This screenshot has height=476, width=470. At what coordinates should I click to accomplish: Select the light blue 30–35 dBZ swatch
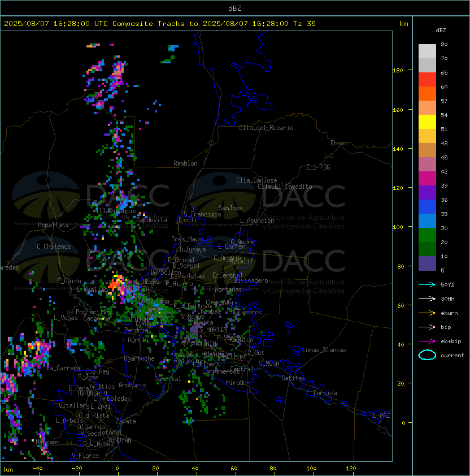point(427,221)
